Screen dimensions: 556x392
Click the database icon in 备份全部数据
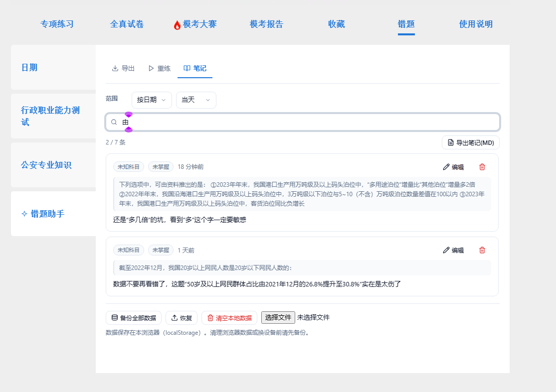[x=115, y=318]
